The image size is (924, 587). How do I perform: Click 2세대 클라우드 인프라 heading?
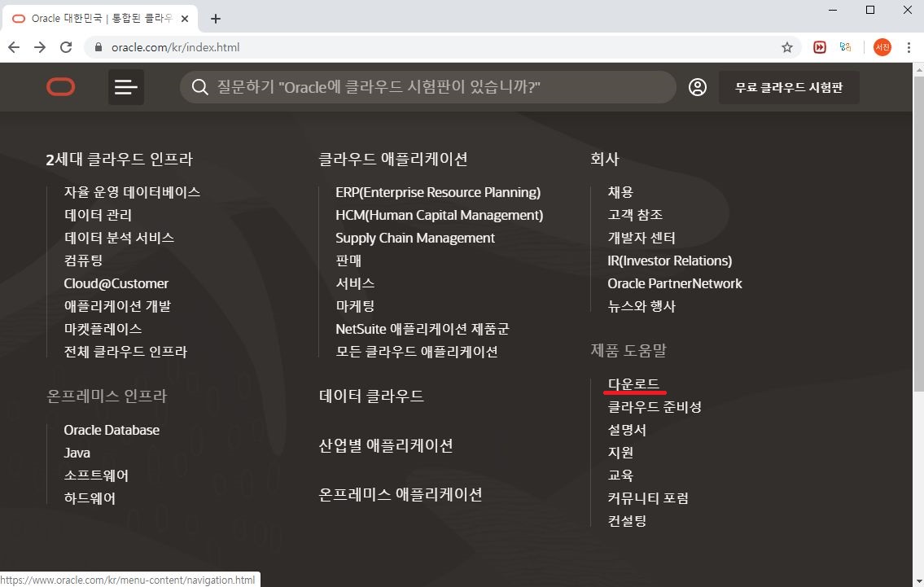[x=120, y=159]
